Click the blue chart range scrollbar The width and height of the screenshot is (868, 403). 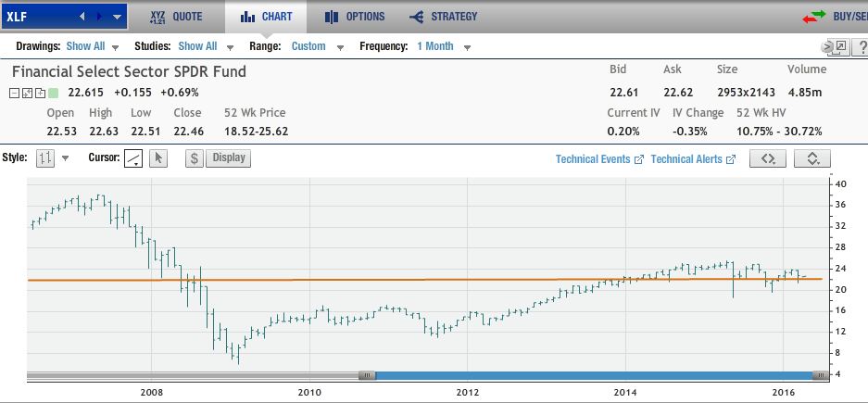tap(594, 375)
